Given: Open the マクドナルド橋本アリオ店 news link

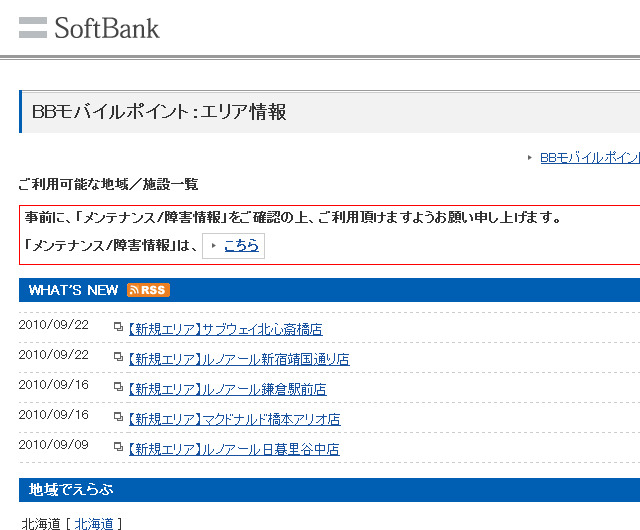Looking at the screenshot, I should point(234,419).
